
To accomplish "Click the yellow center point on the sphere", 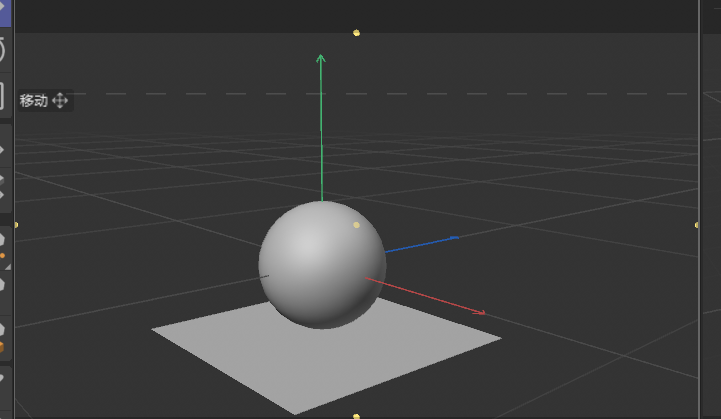I will 356,226.
